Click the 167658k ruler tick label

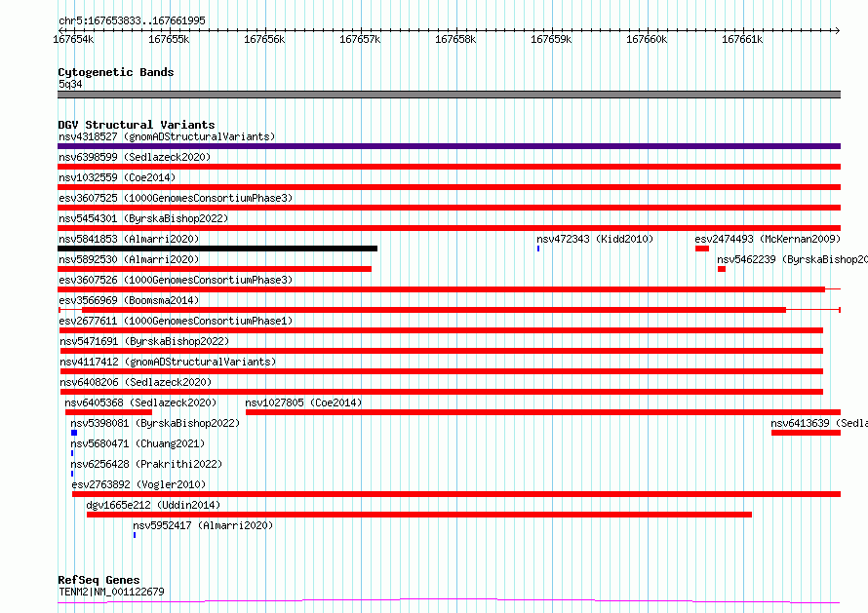click(455, 39)
